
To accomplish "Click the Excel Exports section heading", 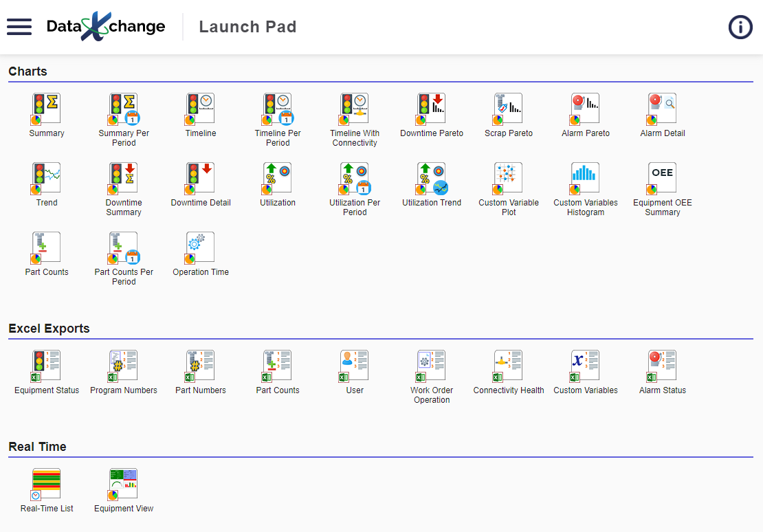I will click(x=49, y=329).
